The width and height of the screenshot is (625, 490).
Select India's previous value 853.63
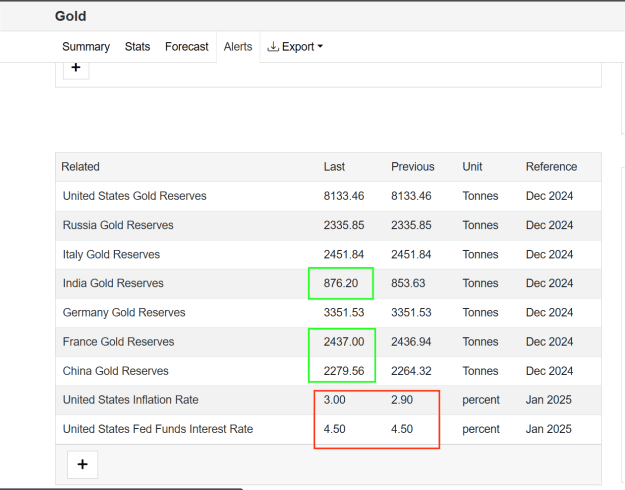[x=408, y=283]
